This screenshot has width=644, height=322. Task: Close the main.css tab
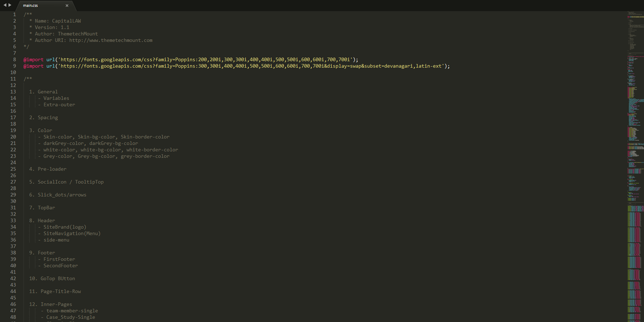point(67,6)
